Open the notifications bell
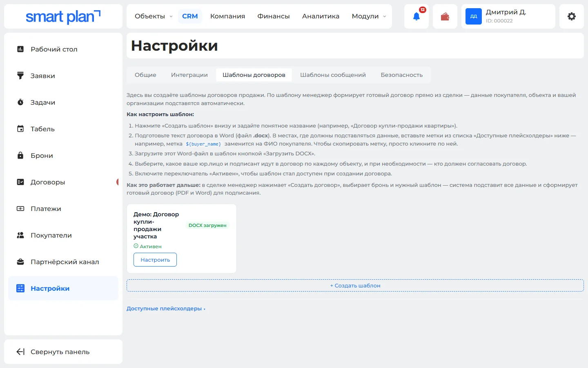This screenshot has width=588, height=368. pyautogui.click(x=416, y=16)
